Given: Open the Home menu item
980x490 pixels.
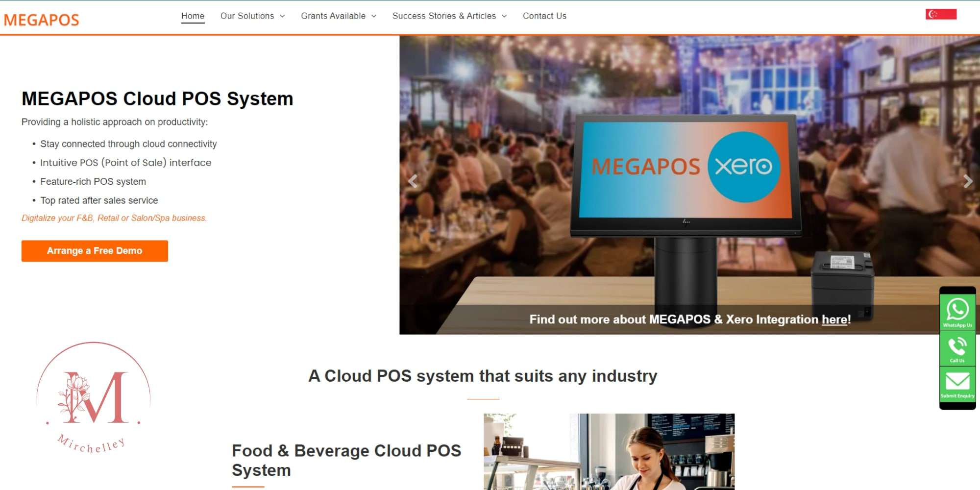Looking at the screenshot, I should 193,16.
